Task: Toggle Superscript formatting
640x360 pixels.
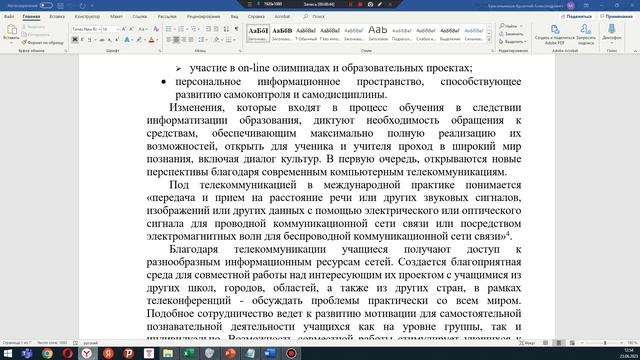Action: coord(117,40)
